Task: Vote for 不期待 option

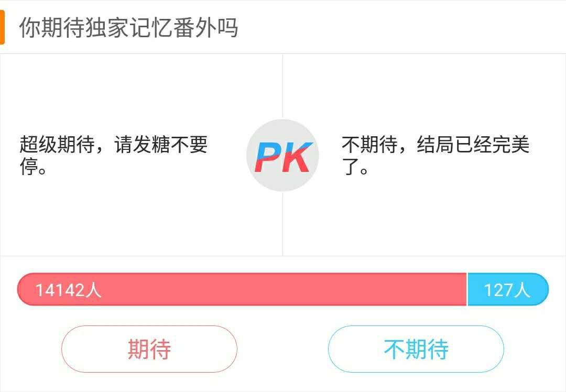Action: [x=416, y=348]
